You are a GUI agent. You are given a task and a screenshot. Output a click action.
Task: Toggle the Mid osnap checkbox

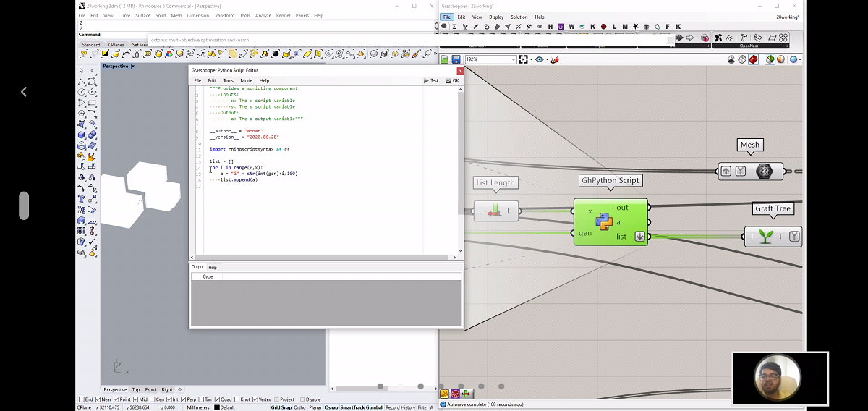pyautogui.click(x=135, y=399)
